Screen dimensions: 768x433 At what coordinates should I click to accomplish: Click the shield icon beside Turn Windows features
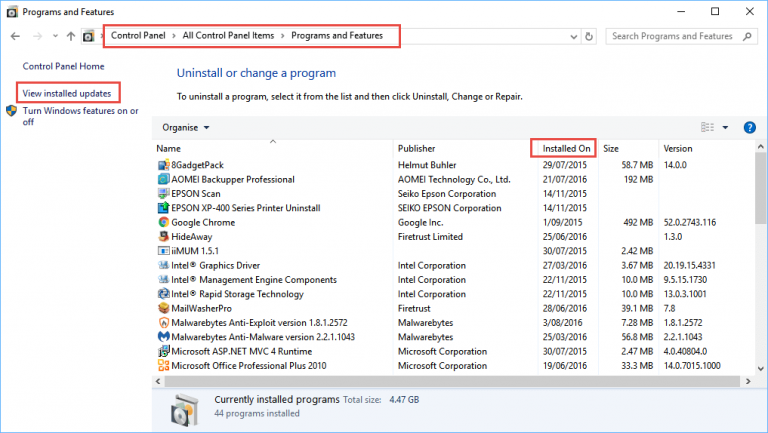click(11, 111)
